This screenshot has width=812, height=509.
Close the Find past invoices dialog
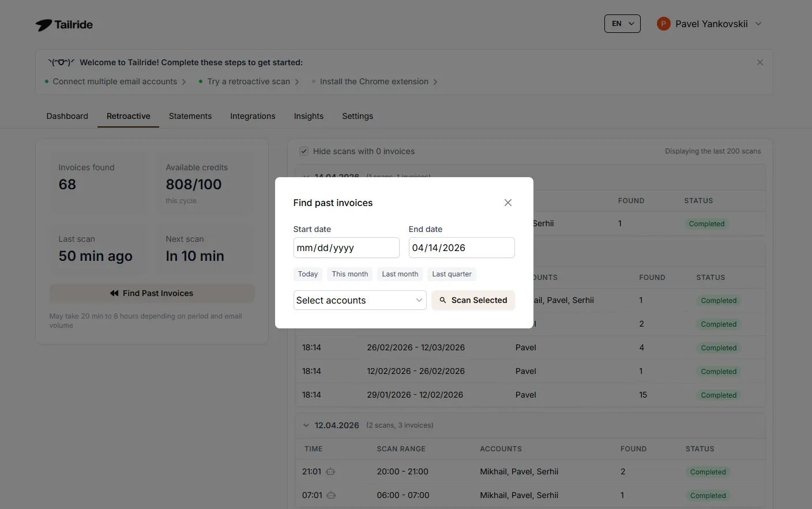507,203
